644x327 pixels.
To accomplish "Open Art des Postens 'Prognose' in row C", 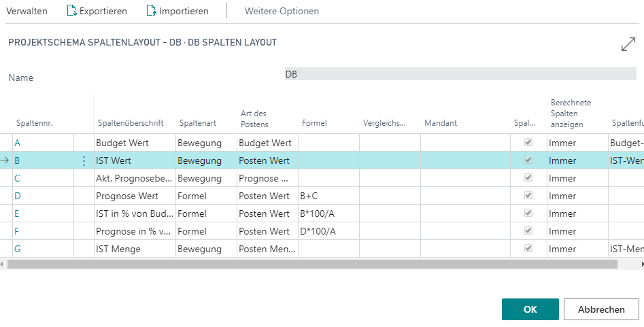I will tap(267, 178).
